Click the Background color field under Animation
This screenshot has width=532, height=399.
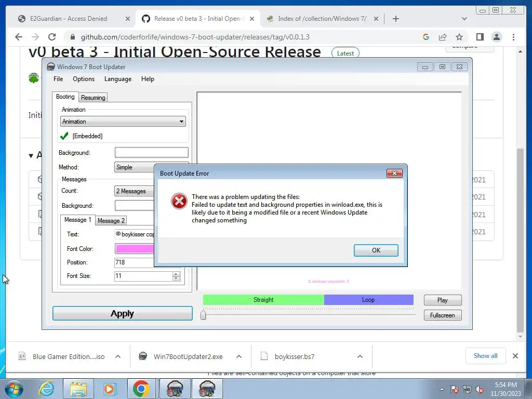(x=151, y=152)
